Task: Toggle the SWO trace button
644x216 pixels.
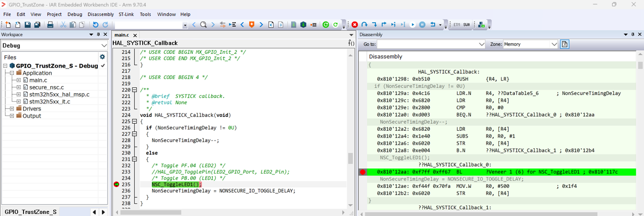Action: pyautogui.click(x=467, y=25)
